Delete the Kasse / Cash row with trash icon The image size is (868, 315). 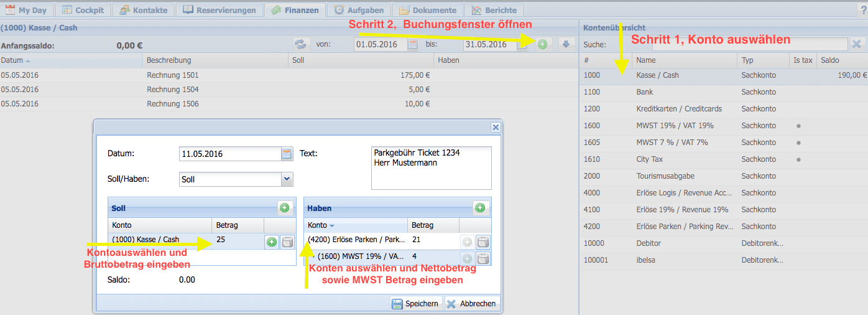(x=287, y=242)
